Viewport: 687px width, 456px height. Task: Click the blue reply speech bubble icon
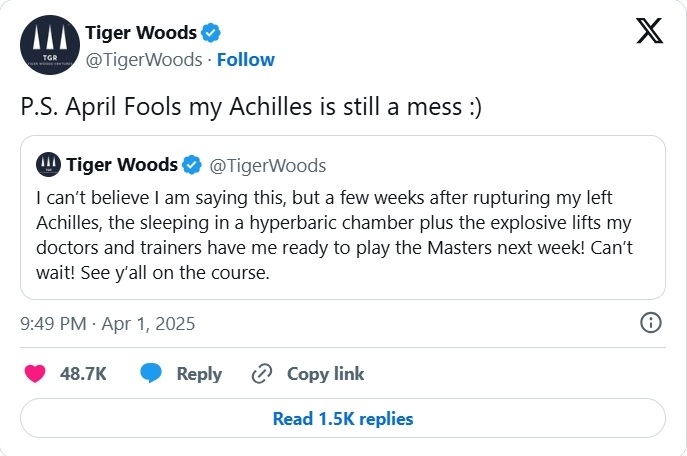click(x=152, y=374)
